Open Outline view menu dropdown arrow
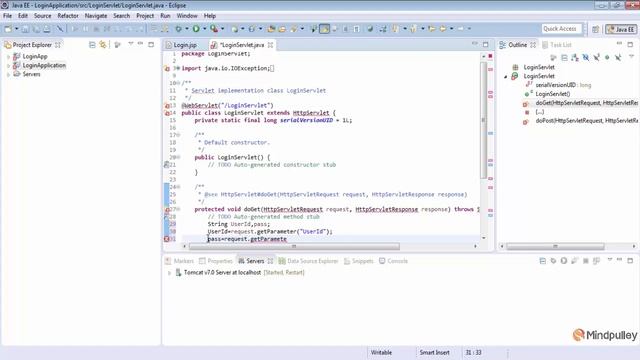 (x=631, y=57)
